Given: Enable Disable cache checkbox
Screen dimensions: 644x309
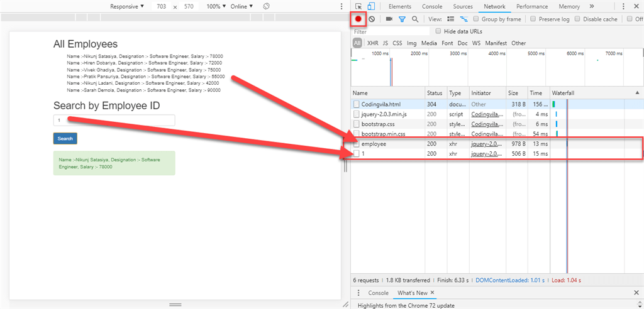Looking at the screenshot, I should click(577, 19).
